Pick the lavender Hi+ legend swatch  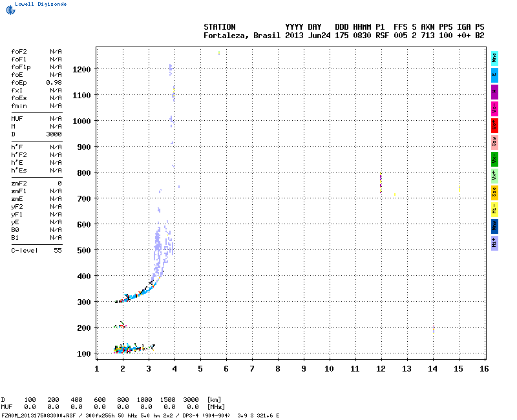click(x=494, y=242)
